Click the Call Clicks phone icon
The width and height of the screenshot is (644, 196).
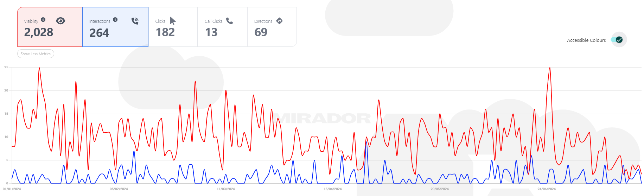point(229,21)
